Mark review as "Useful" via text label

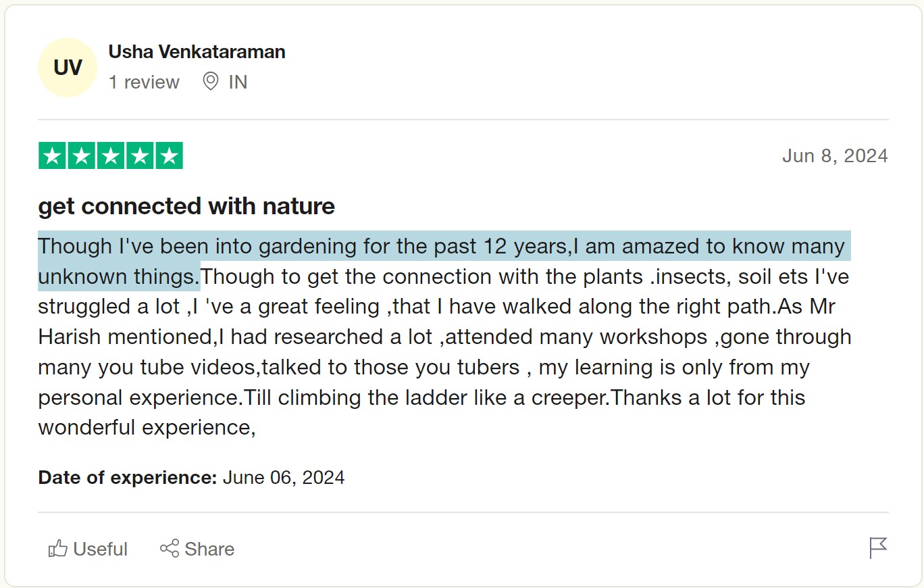(x=100, y=549)
